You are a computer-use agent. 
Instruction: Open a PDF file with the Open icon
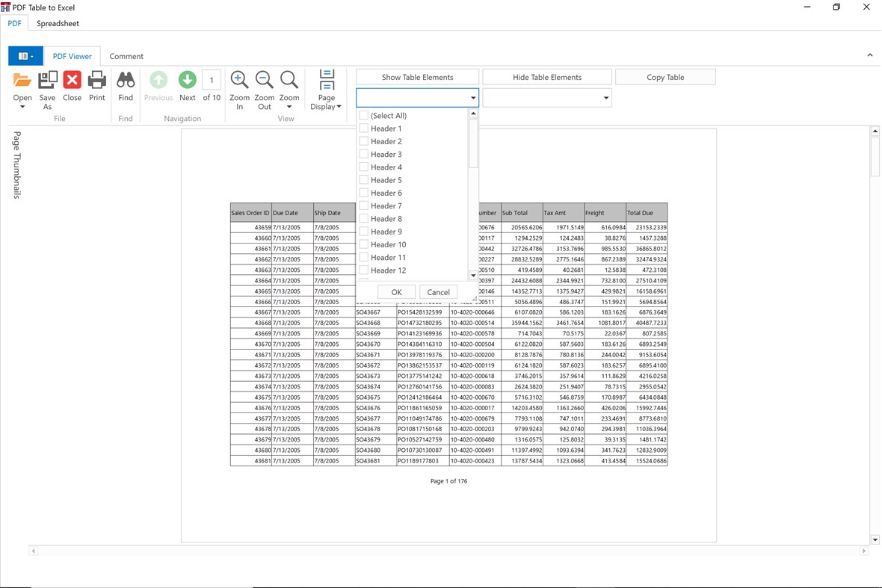tap(22, 81)
